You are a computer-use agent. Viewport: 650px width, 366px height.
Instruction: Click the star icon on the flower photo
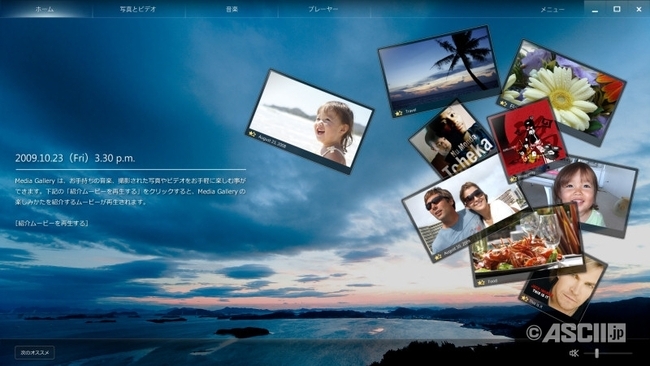(x=504, y=103)
